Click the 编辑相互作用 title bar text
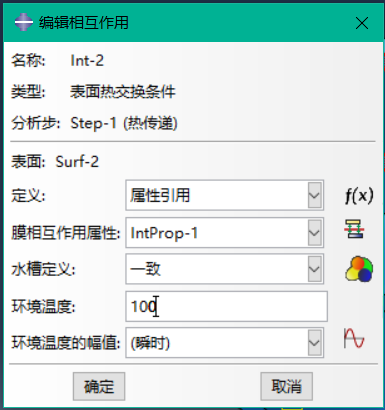Screen dimensions: 385x410 click(x=84, y=23)
